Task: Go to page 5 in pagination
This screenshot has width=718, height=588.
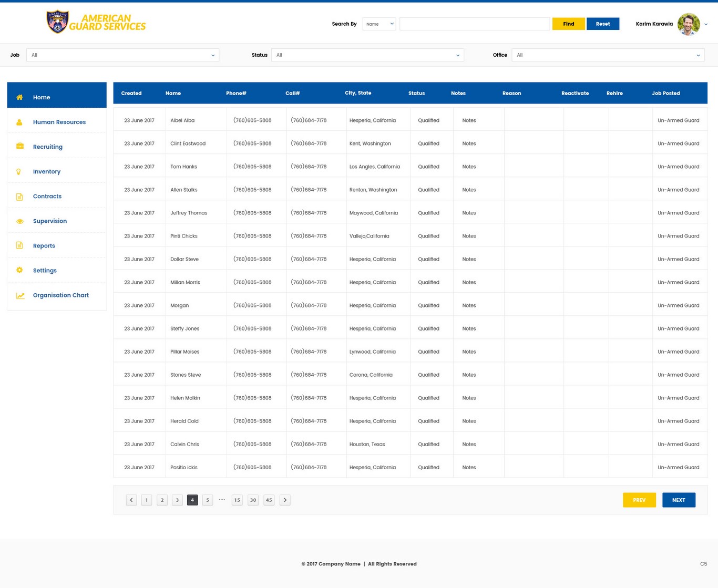Action: click(208, 500)
